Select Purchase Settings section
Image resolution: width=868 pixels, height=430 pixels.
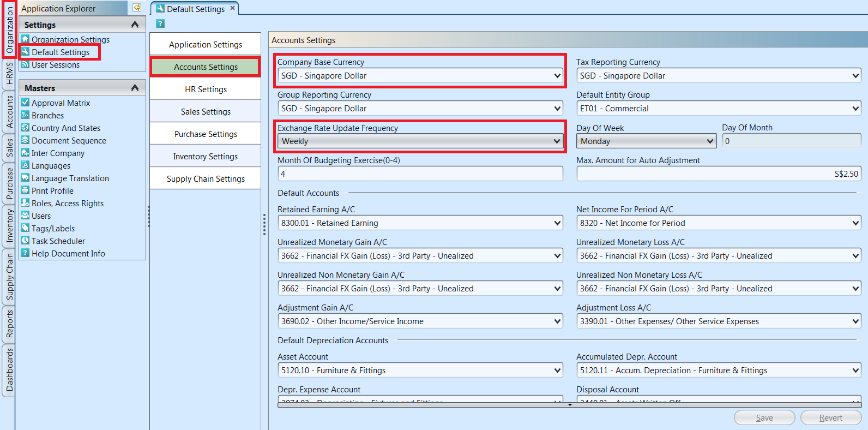[x=206, y=134]
